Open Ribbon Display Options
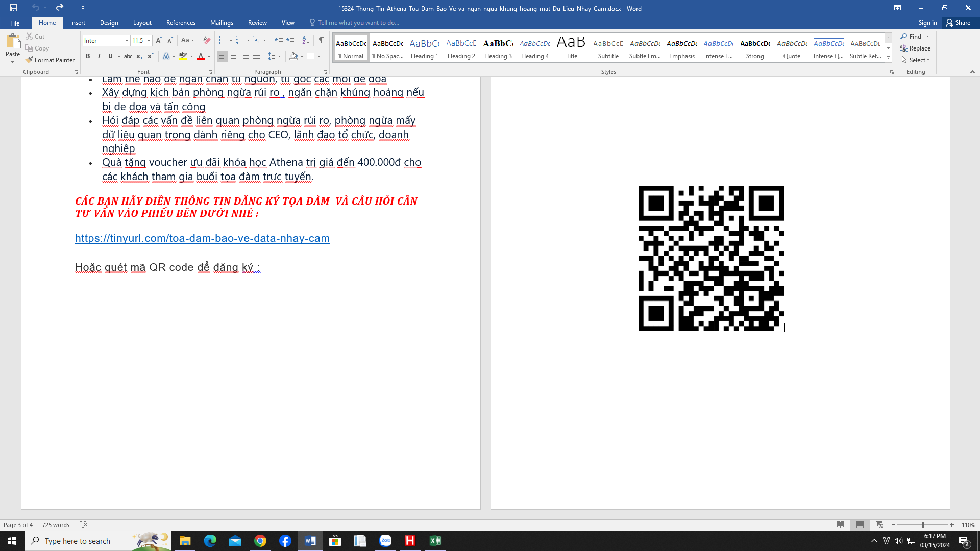Screen dimensions: 980x551 coord(897,8)
